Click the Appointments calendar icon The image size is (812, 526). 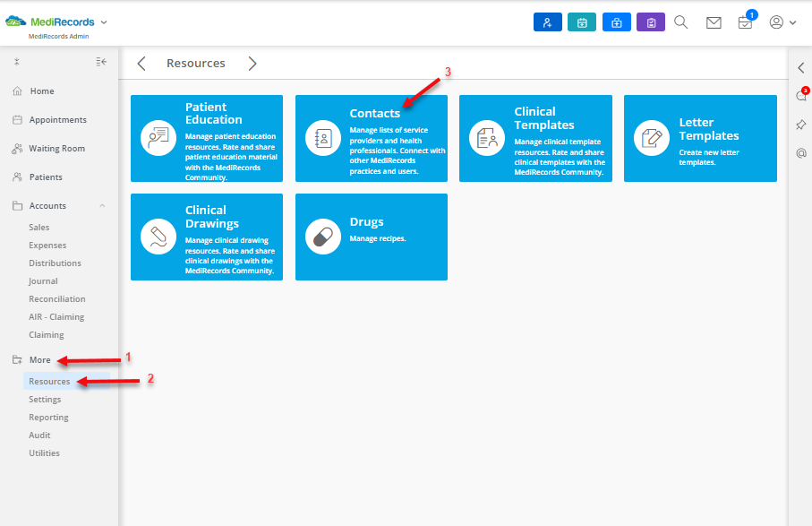point(17,120)
